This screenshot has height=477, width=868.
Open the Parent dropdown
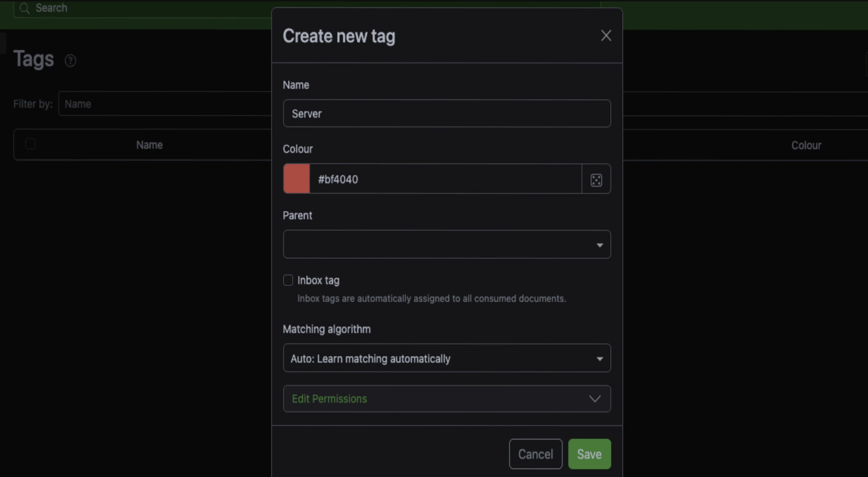[446, 245]
